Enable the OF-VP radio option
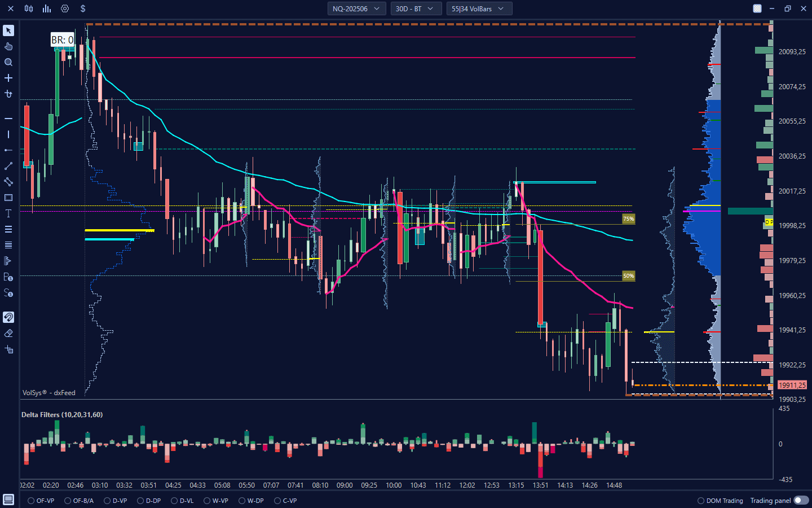Viewport: 812px width, 508px height. point(32,501)
